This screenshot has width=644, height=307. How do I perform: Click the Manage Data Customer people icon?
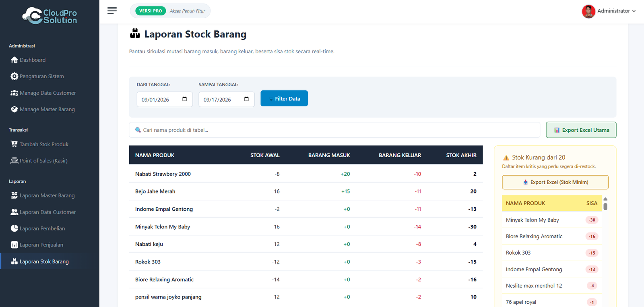14,93
